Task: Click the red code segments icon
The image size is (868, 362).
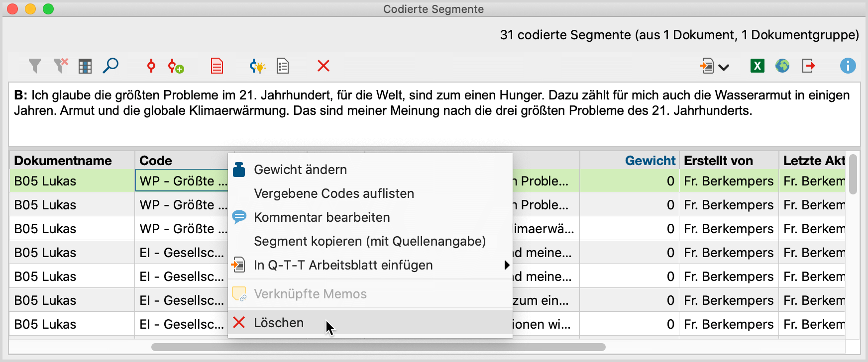Action: click(151, 66)
